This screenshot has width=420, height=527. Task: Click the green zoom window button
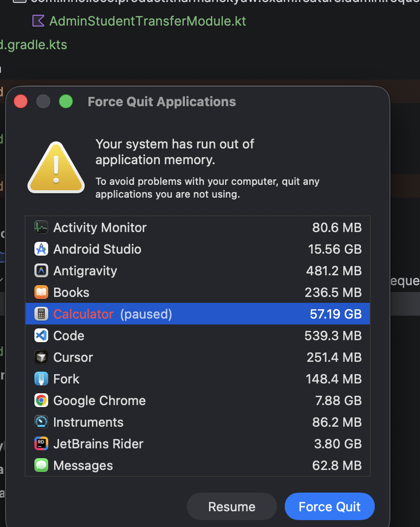tap(66, 101)
